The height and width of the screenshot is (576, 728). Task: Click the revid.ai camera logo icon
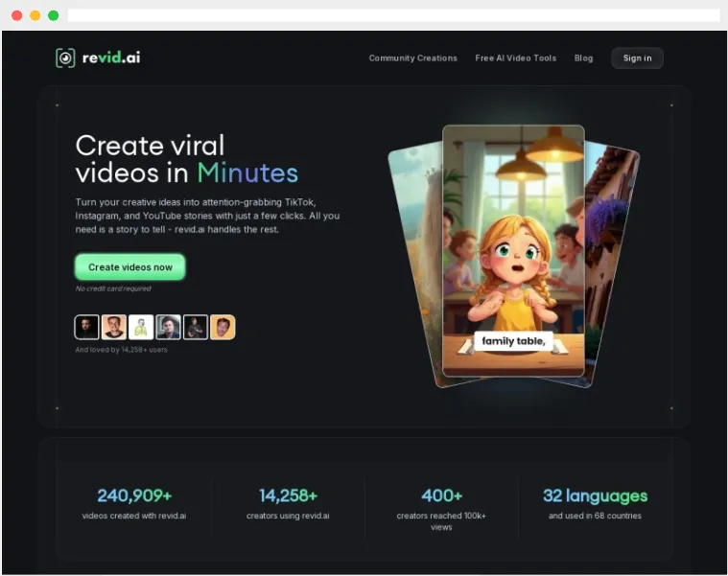[65, 58]
